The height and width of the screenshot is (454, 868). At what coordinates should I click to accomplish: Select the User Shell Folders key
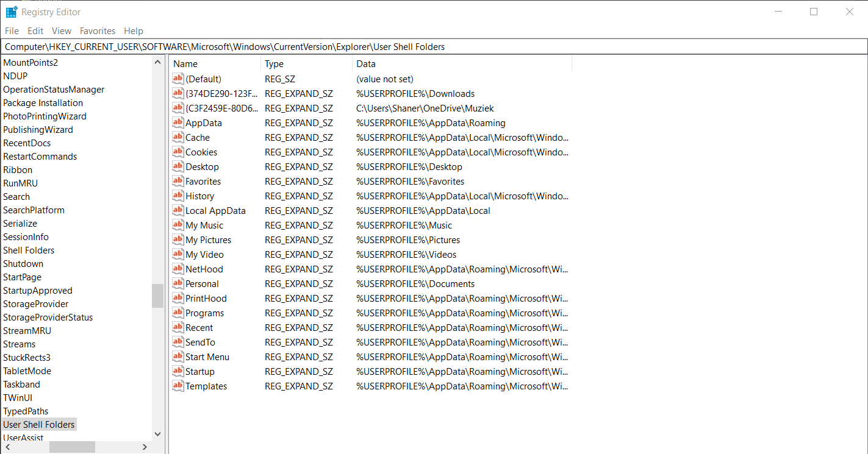pyautogui.click(x=39, y=424)
